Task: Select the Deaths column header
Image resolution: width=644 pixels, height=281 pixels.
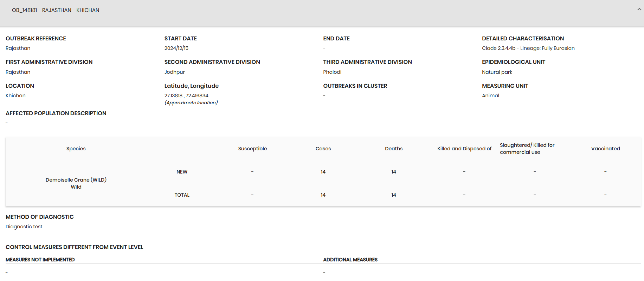Action: (394, 149)
